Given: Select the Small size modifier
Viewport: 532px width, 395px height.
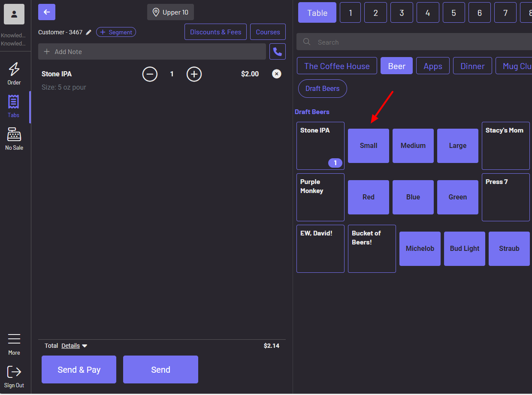Looking at the screenshot, I should click(368, 145).
